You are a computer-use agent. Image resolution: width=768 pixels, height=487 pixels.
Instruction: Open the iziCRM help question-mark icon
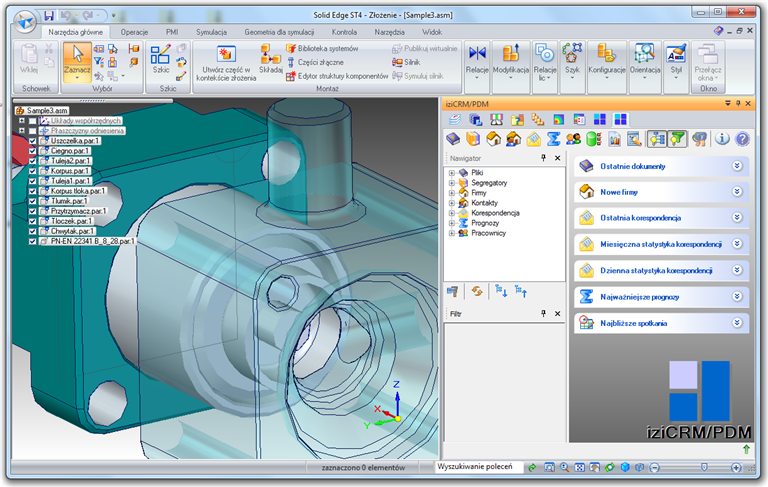click(x=742, y=139)
